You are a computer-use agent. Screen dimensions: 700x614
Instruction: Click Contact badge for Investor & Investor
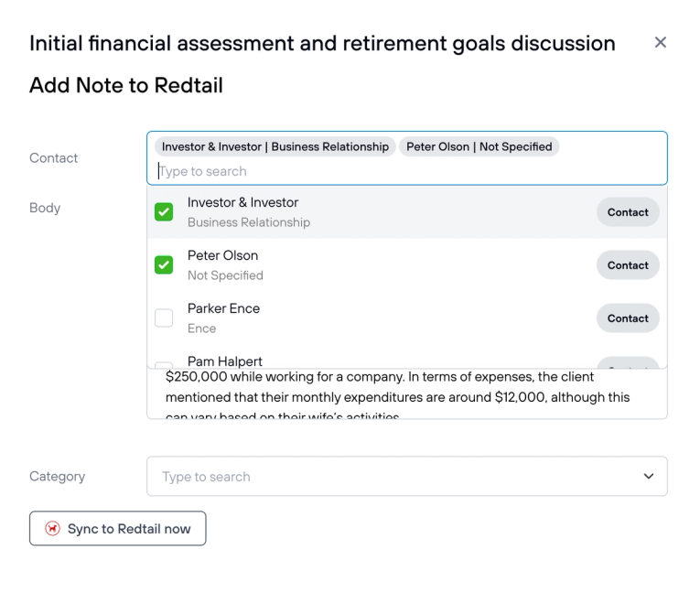tap(628, 212)
